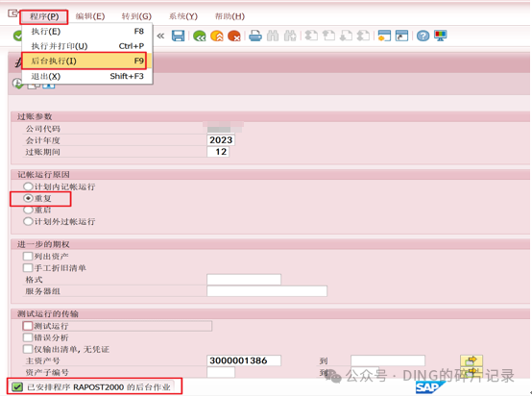
Task: Click the red Cancel icon
Action: (234, 36)
